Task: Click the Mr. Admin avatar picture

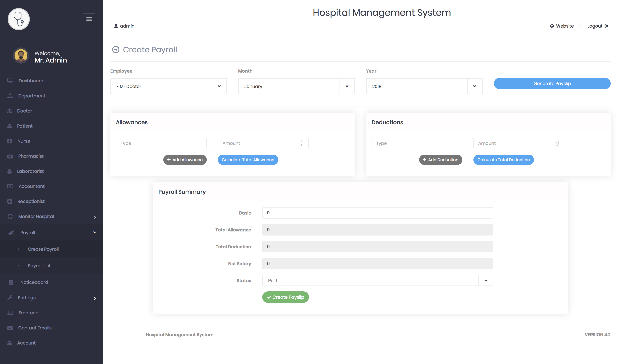Action: click(21, 56)
